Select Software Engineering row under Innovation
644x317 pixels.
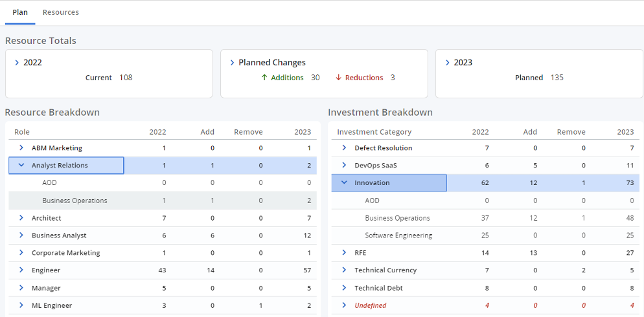tap(398, 235)
